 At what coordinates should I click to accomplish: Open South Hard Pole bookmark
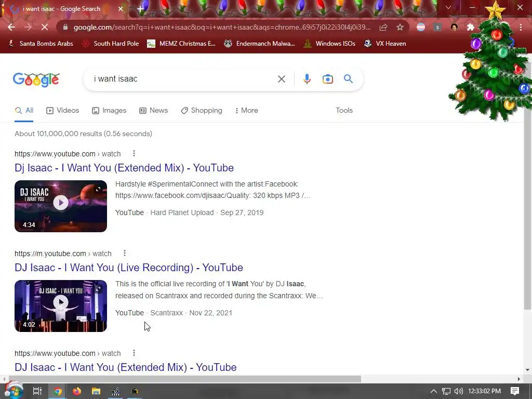click(111, 44)
